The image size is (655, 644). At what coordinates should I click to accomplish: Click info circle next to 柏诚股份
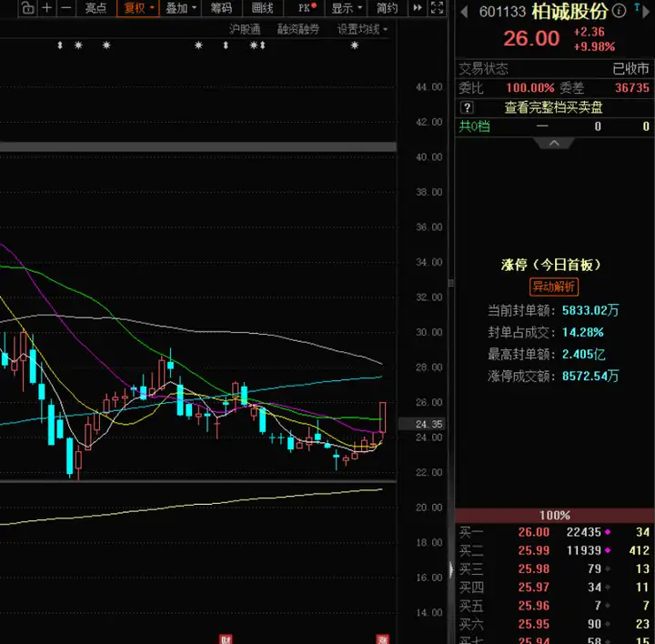(619, 10)
